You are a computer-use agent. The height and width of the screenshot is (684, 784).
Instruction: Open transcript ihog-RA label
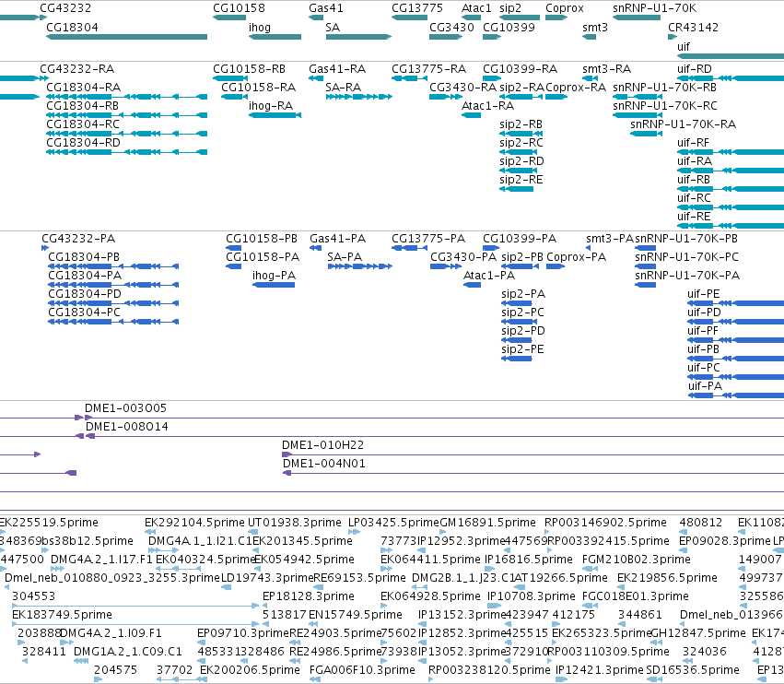pyautogui.click(x=271, y=106)
